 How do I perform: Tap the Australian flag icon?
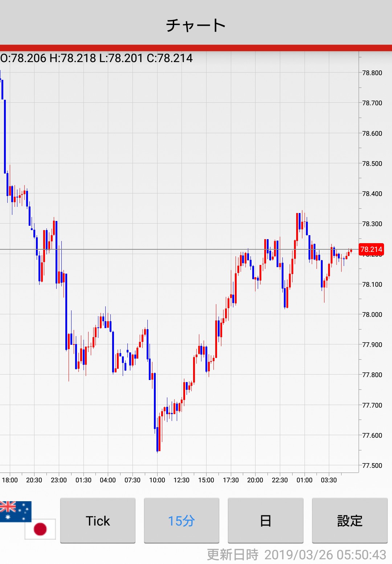point(15,511)
